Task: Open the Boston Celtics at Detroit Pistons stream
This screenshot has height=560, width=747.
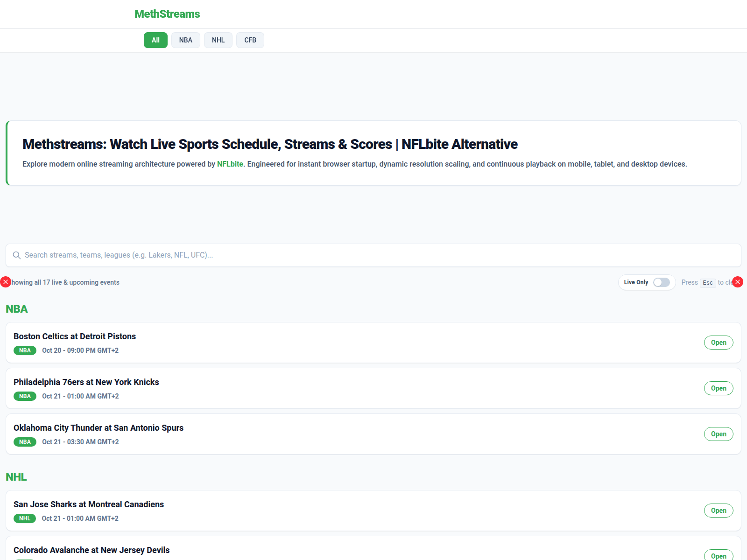Action: click(x=719, y=343)
